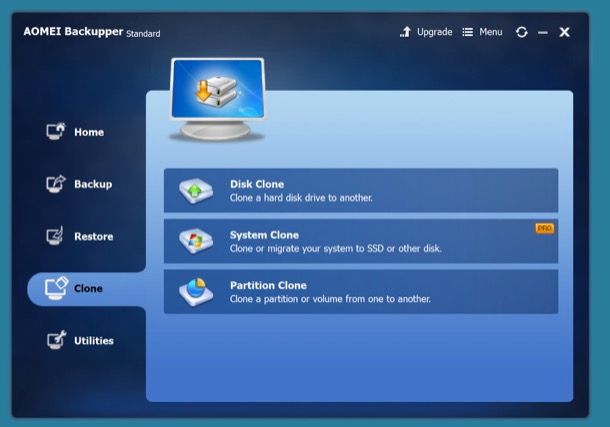The height and width of the screenshot is (427, 610).
Task: Click the orange PRO badge
Action: tap(545, 228)
